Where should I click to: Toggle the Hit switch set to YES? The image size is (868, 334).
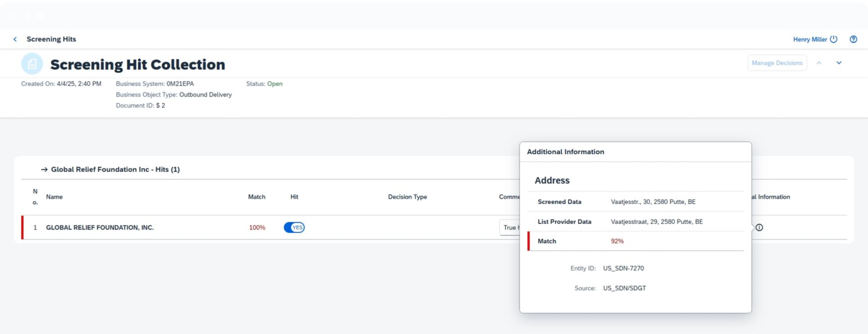[294, 227]
